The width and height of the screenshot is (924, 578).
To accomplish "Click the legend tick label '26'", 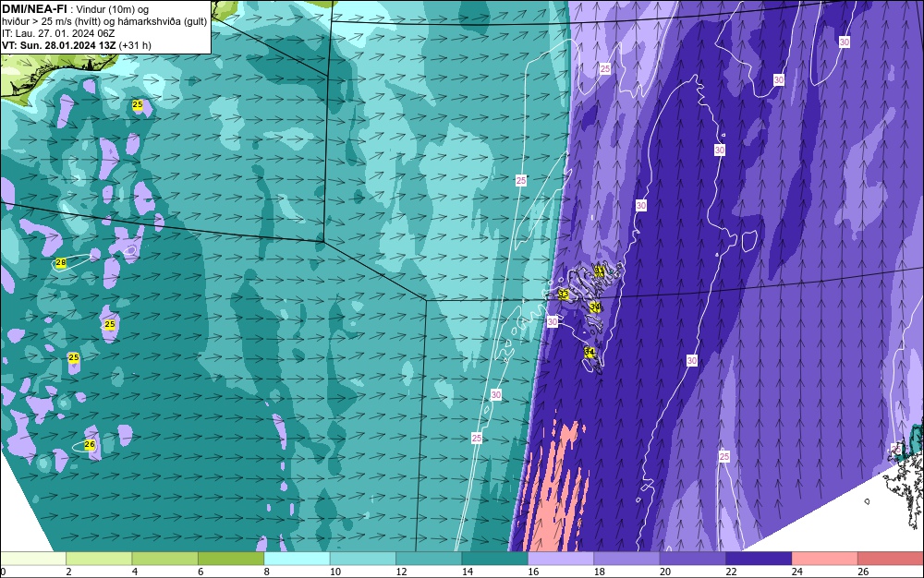I will click(x=863, y=572).
